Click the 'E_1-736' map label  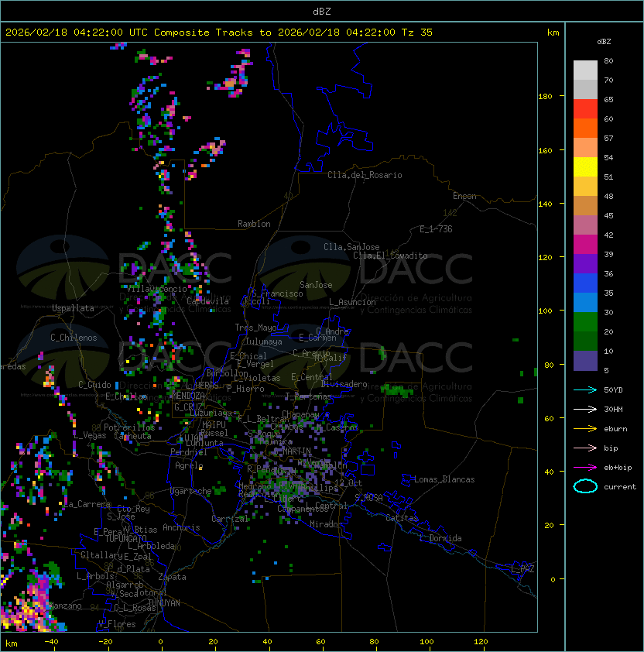tap(436, 229)
